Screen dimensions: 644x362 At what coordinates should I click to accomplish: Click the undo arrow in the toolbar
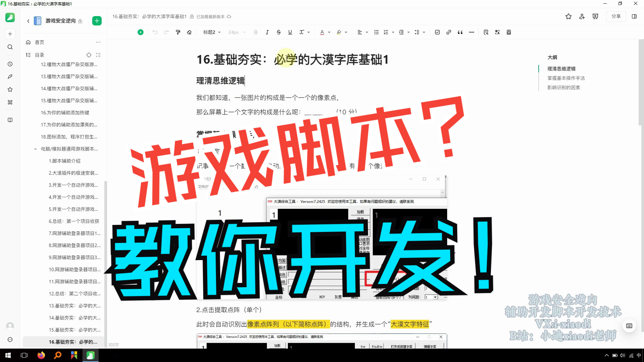tap(155, 32)
